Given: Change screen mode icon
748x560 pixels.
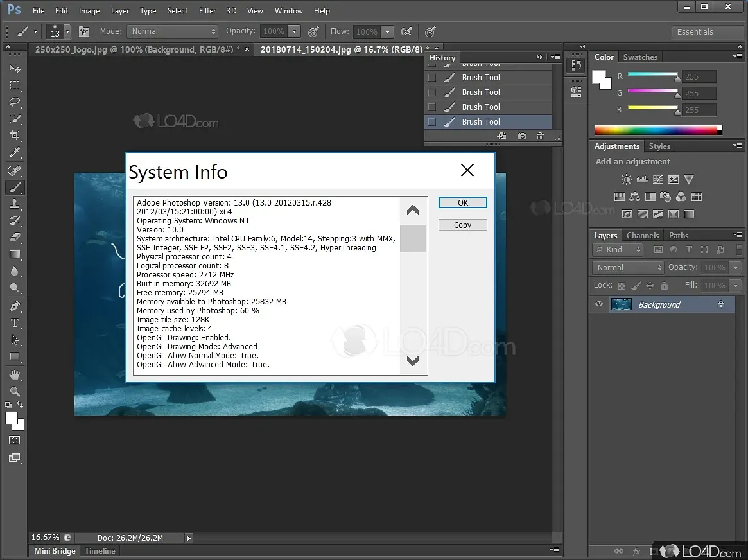Looking at the screenshot, I should point(15,458).
